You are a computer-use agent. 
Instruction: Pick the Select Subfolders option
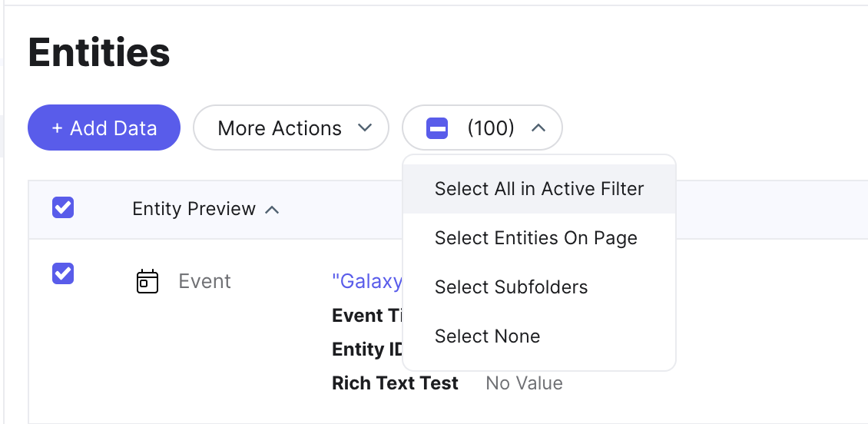pyautogui.click(x=511, y=287)
